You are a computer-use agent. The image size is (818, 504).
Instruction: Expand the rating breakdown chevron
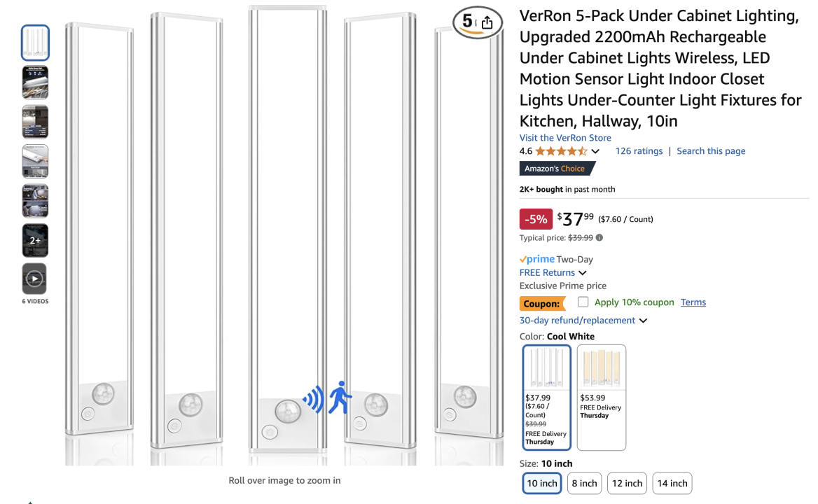(595, 151)
